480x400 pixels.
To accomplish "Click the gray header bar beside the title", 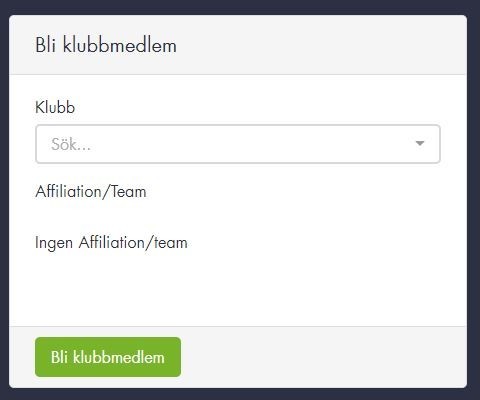I will [x=320, y=45].
